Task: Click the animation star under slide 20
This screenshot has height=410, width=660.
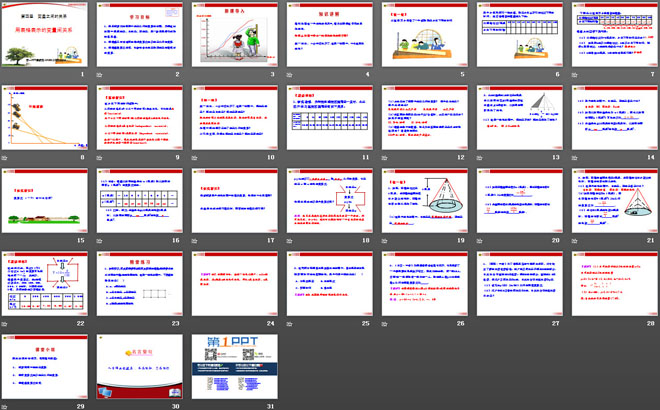Action: point(479,241)
